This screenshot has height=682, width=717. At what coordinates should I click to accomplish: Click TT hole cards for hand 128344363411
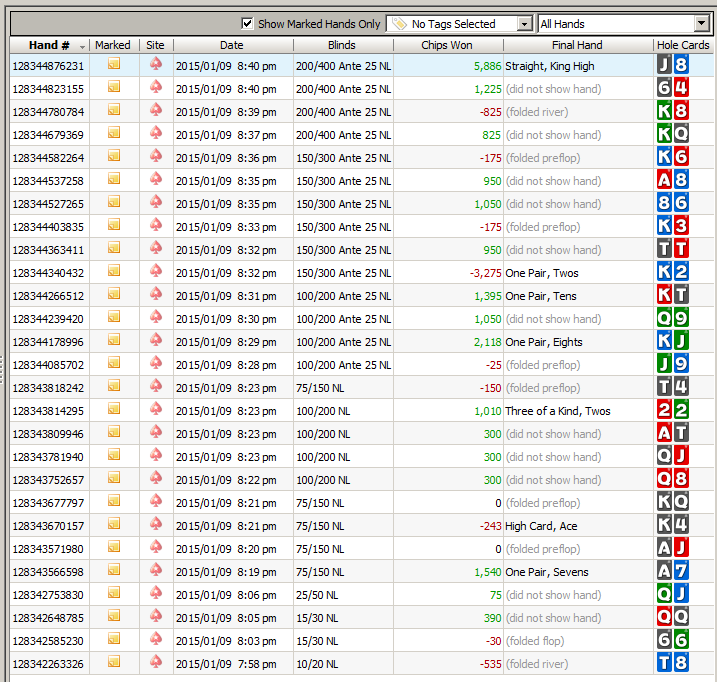coord(673,248)
